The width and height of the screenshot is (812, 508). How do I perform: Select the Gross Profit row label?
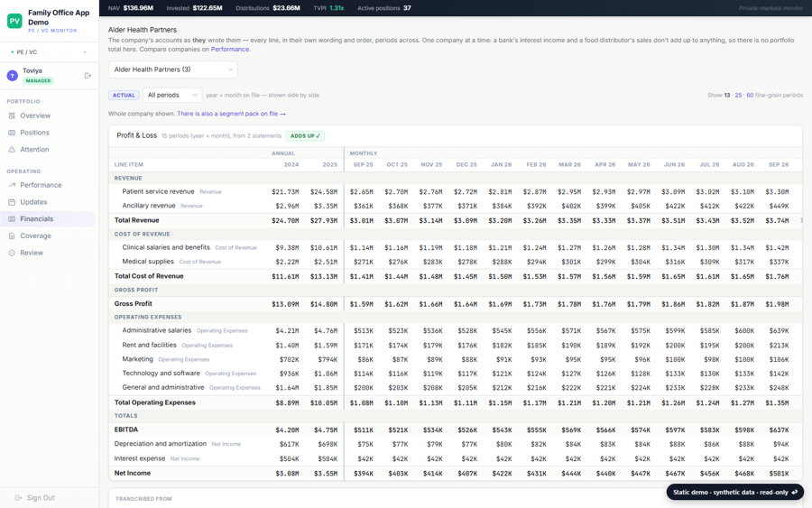[134, 304]
